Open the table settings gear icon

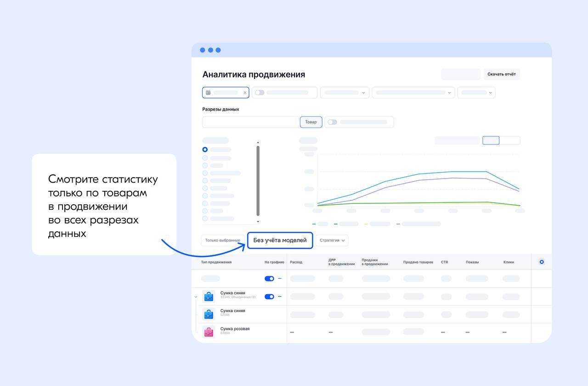tap(542, 262)
